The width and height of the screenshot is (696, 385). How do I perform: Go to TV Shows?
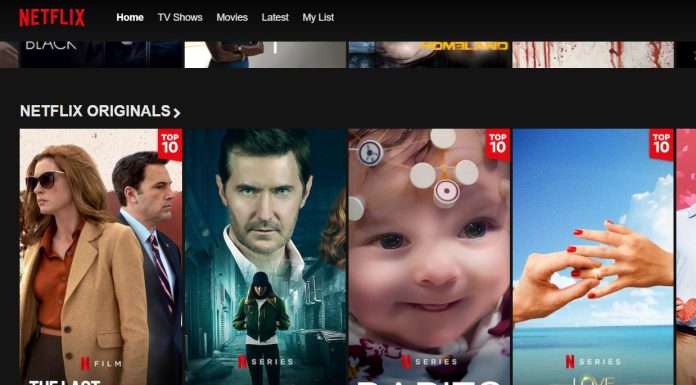180,17
